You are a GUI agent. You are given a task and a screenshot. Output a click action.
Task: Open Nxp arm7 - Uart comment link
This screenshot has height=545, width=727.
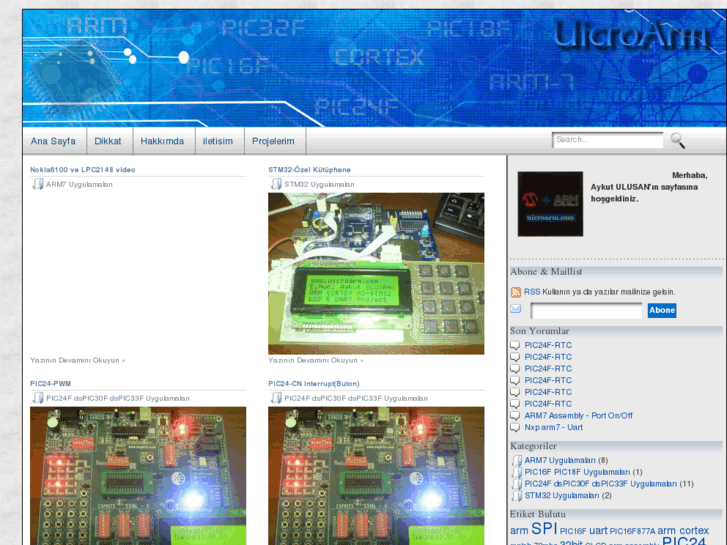pos(554,427)
